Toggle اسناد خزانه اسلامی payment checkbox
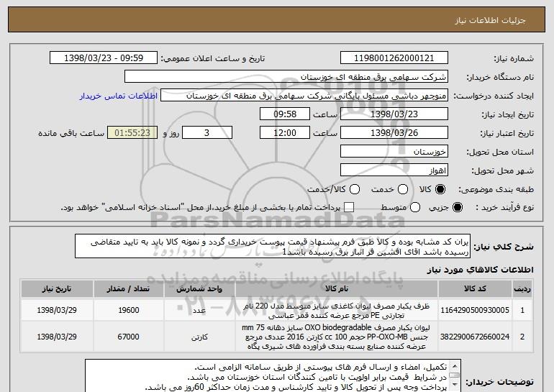Viewport: 554px width, 392px height. [x=349, y=207]
